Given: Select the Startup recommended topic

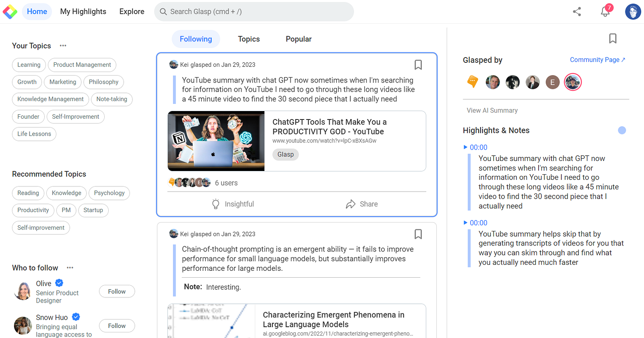Looking at the screenshot, I should [x=93, y=210].
